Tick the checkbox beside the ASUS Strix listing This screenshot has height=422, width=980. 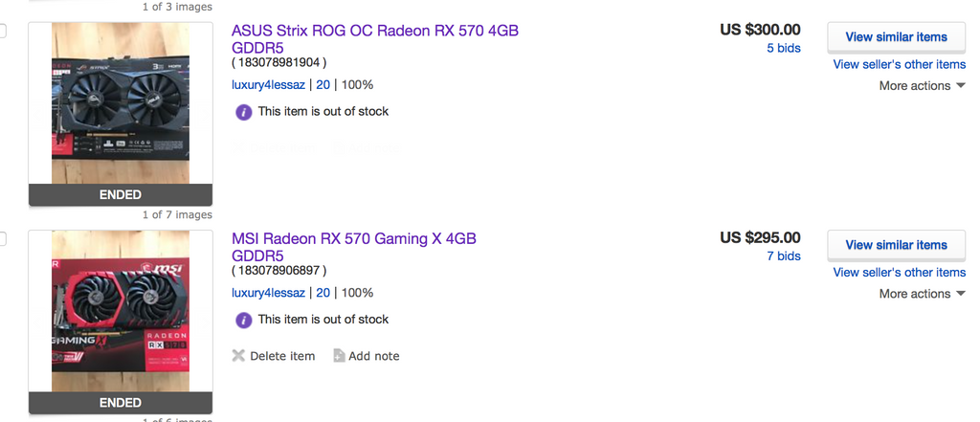[x=3, y=32]
